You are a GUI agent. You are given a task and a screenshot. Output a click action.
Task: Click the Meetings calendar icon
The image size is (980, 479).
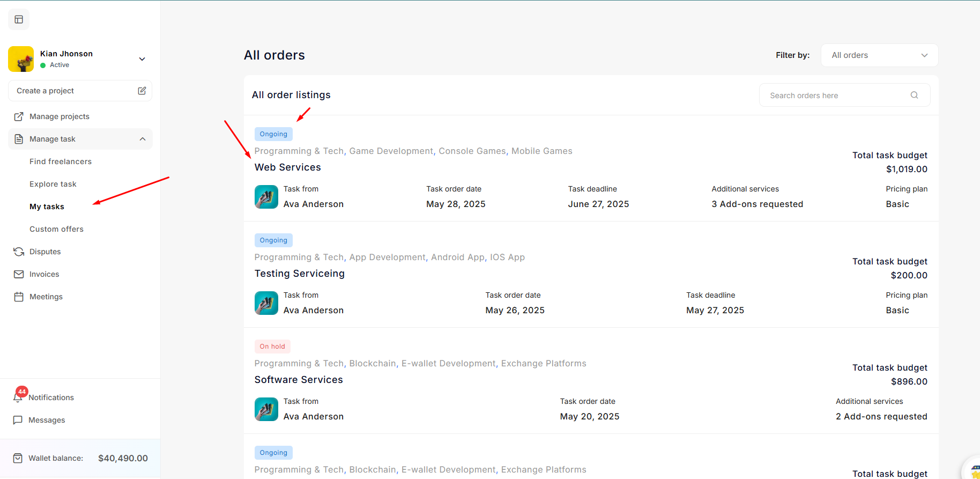point(19,297)
